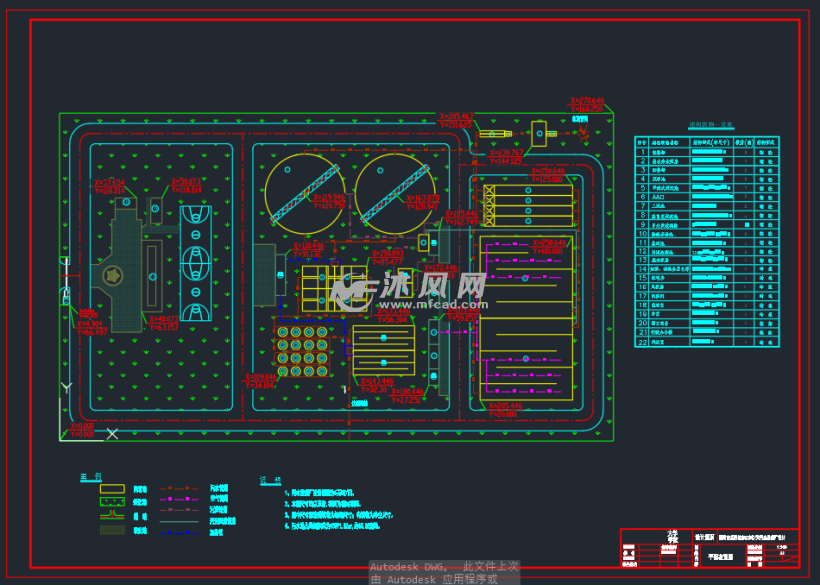This screenshot has width=820, height=585.
Task: Select coordinate label X=119.946 between the round tanks
Action: click(x=330, y=201)
